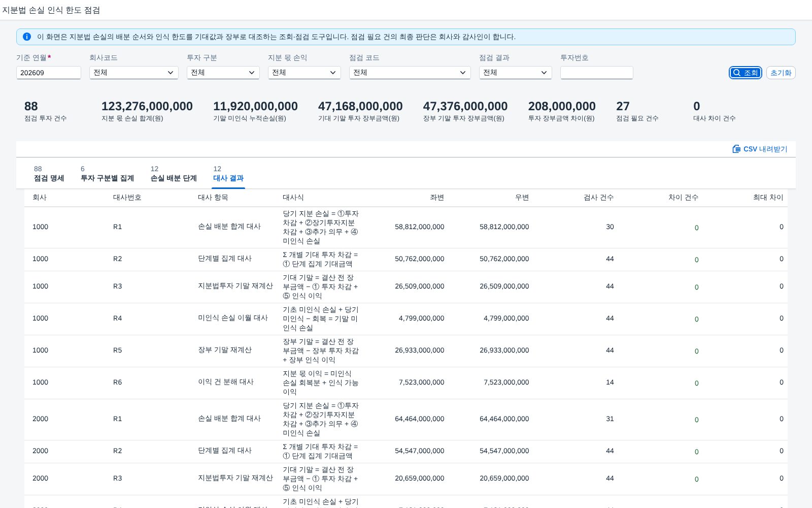This screenshot has height=508, width=812.
Task: Click the CSV download icon
Action: point(736,149)
